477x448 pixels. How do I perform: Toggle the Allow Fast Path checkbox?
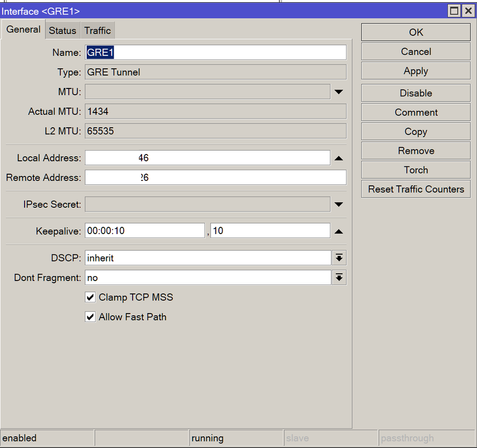[x=90, y=317]
